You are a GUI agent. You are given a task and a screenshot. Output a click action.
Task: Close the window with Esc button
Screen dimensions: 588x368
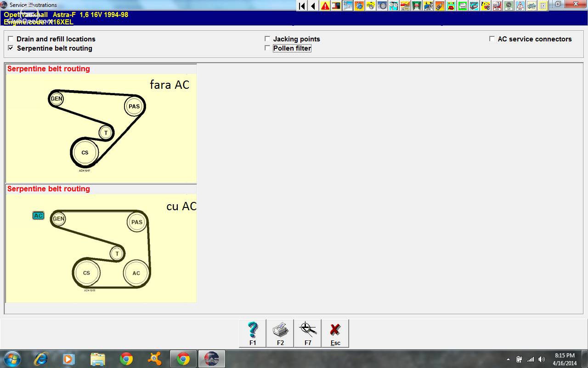pos(335,333)
